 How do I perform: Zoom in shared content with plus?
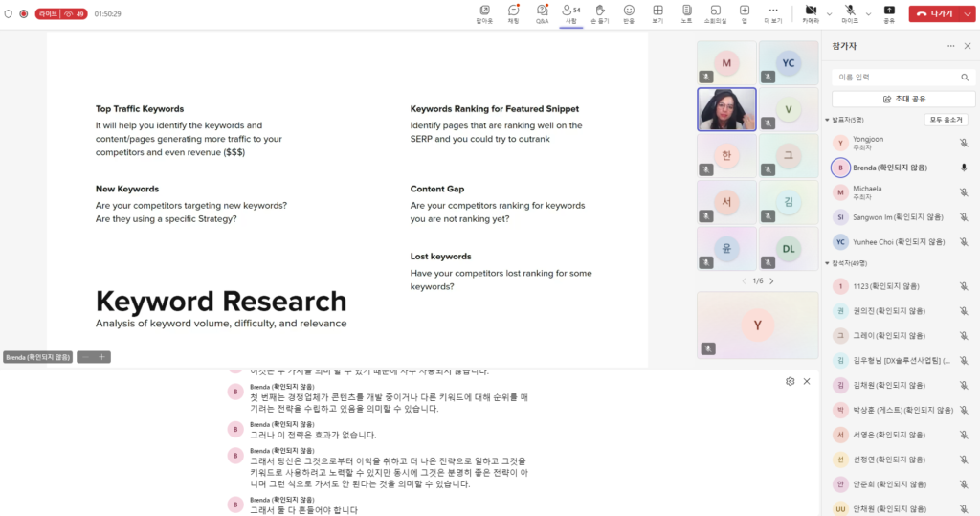coord(101,357)
